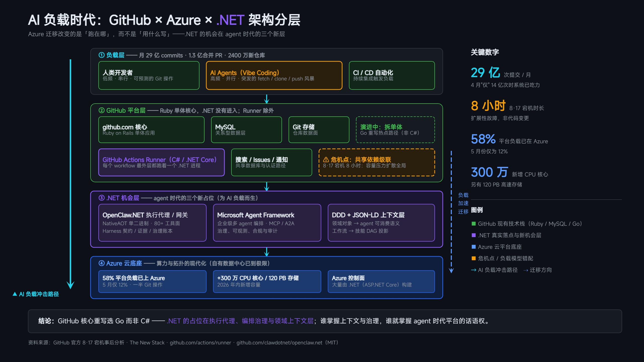Image resolution: width=644 pixels, height=362 pixels.
Task: Click '扩展性故障，非代码变更' note
Action: click(500, 118)
